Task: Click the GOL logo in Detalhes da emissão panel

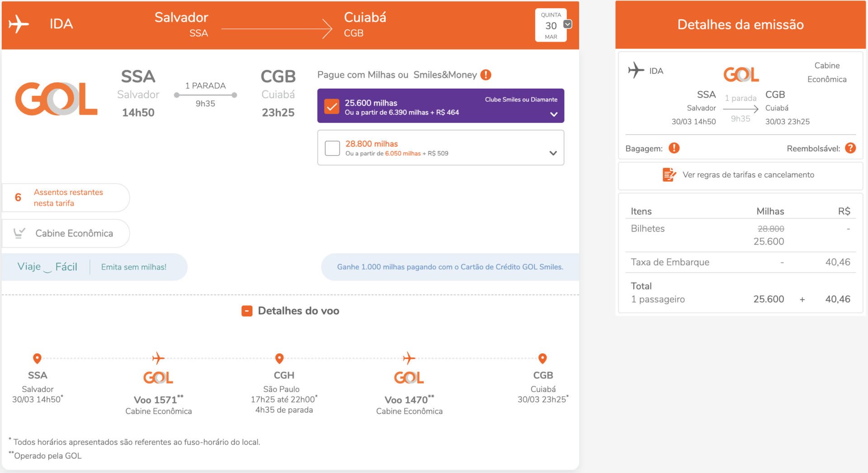Action: 741,74
